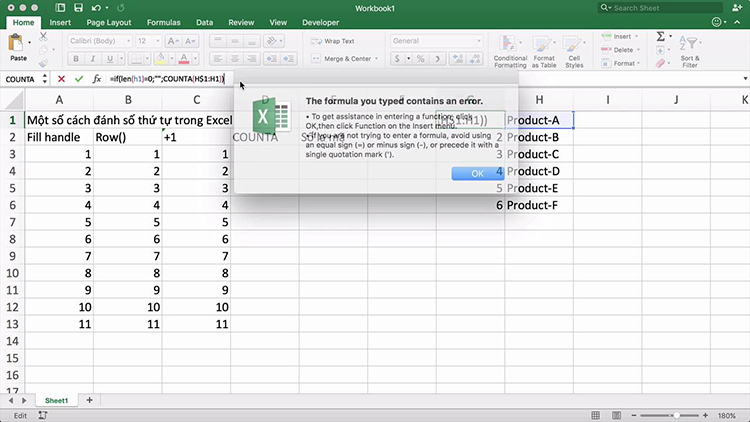The image size is (750, 422).
Task: Switch to the Insert ribbon tab
Action: (60, 22)
